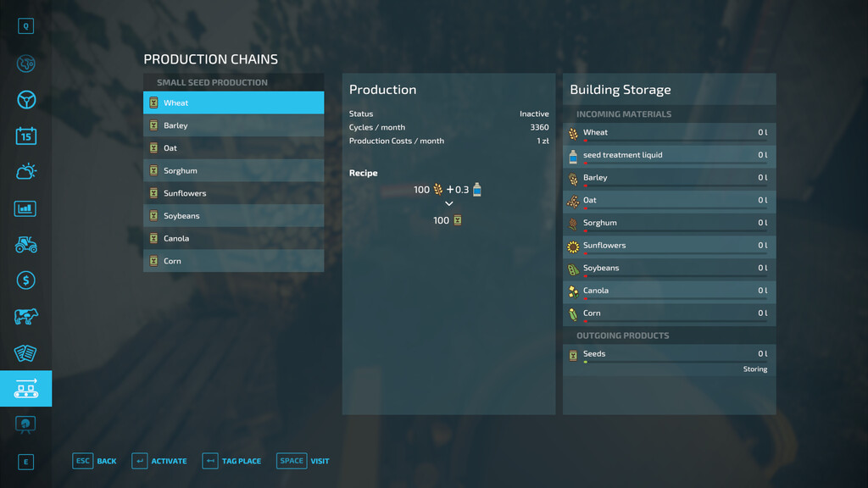This screenshot has width=868, height=488.
Task: Open the animals page cow icon
Action: pos(25,317)
